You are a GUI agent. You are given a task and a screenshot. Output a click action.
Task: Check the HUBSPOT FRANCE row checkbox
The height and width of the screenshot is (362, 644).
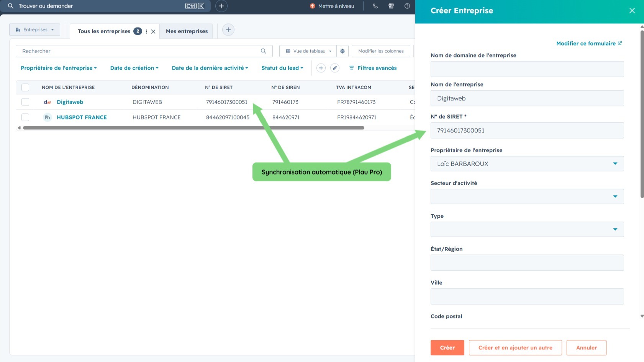point(25,117)
